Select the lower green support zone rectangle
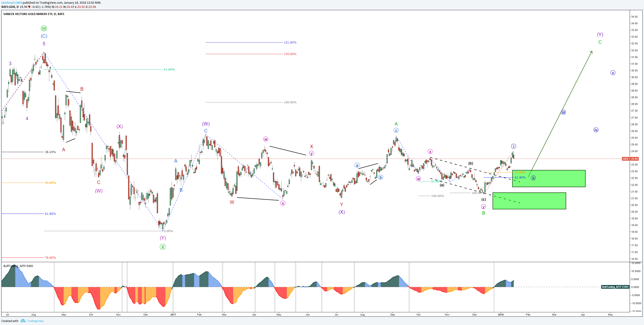 (529, 201)
